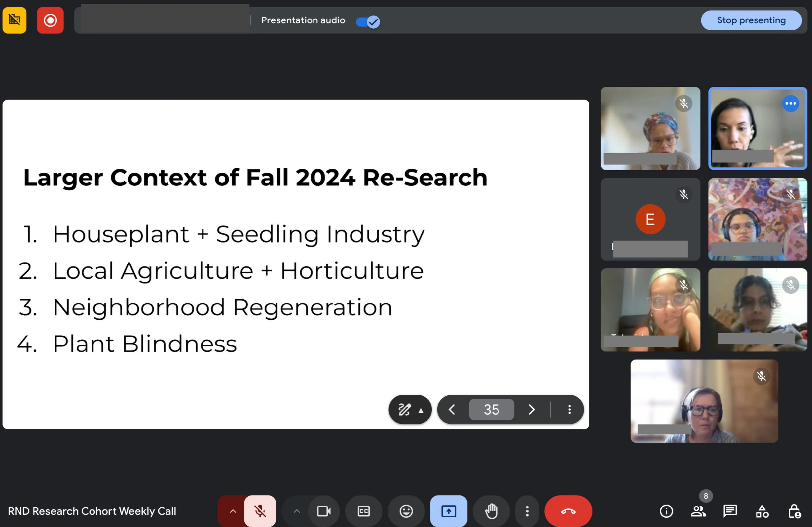The height and width of the screenshot is (527, 812).
Task: Select video tile of woman with colorful headwrap
Action: click(650, 128)
